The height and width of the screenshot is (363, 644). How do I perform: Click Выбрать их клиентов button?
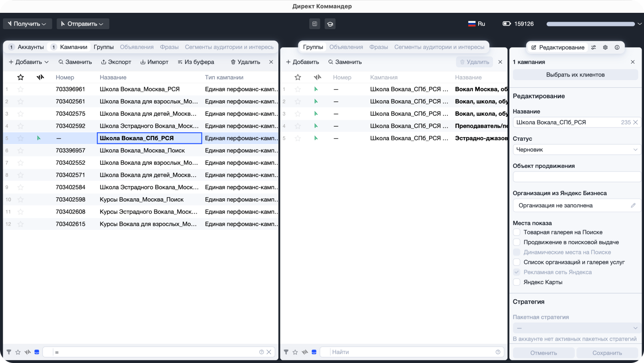click(x=576, y=75)
